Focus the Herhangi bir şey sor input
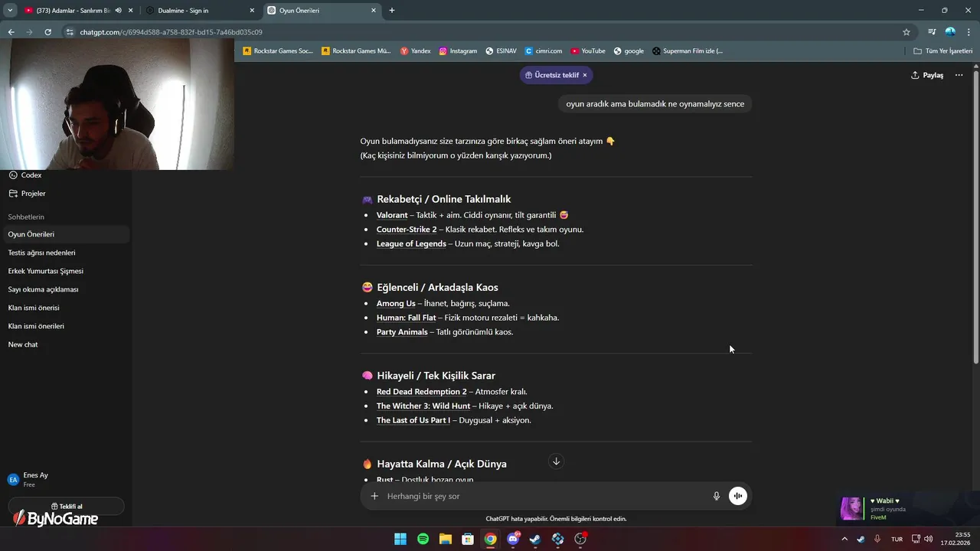980x551 pixels. tap(544, 496)
